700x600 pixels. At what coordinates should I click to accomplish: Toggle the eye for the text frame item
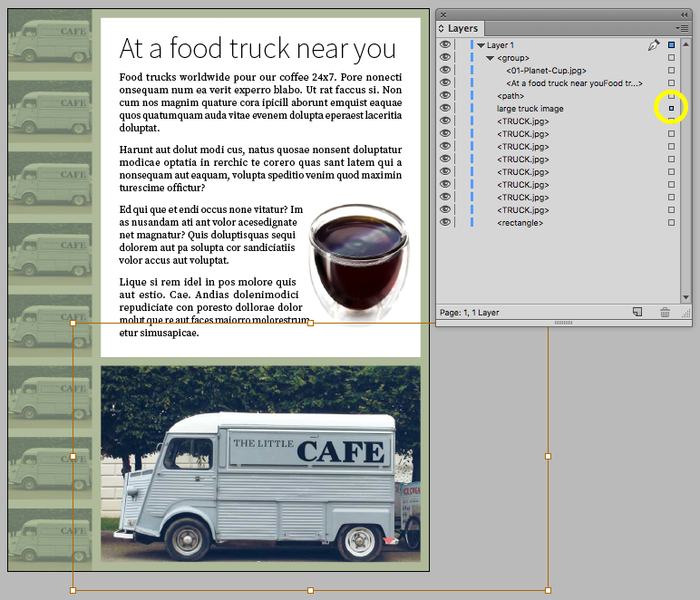[x=445, y=82]
